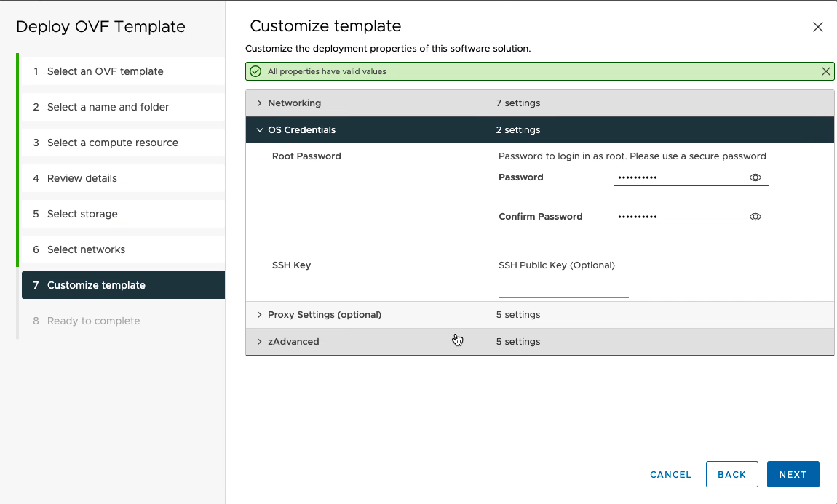Go to step 2 Select a name and folder

(108, 107)
